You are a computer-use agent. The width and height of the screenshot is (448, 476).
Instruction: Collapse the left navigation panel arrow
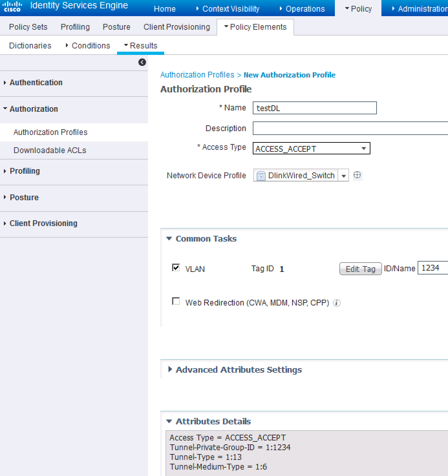pos(142,62)
